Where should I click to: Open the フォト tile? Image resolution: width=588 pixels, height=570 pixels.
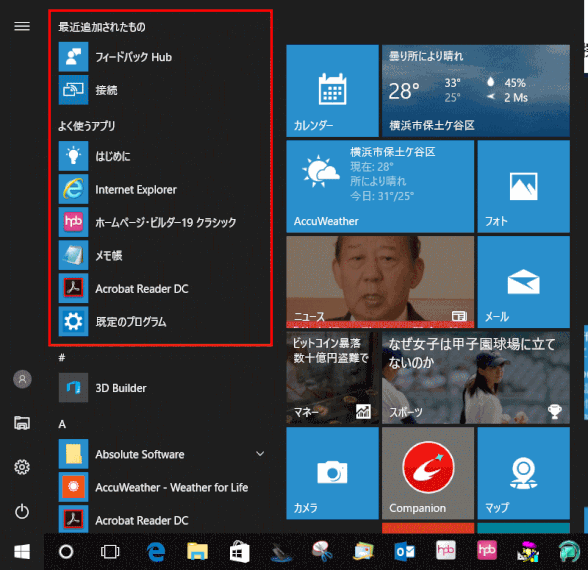click(524, 186)
